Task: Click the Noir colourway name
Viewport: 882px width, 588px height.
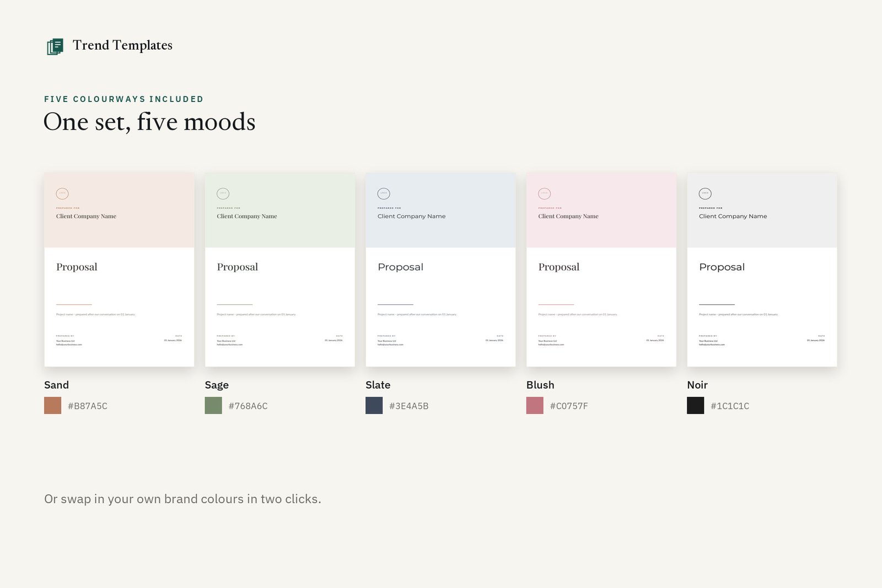Action: tap(697, 385)
